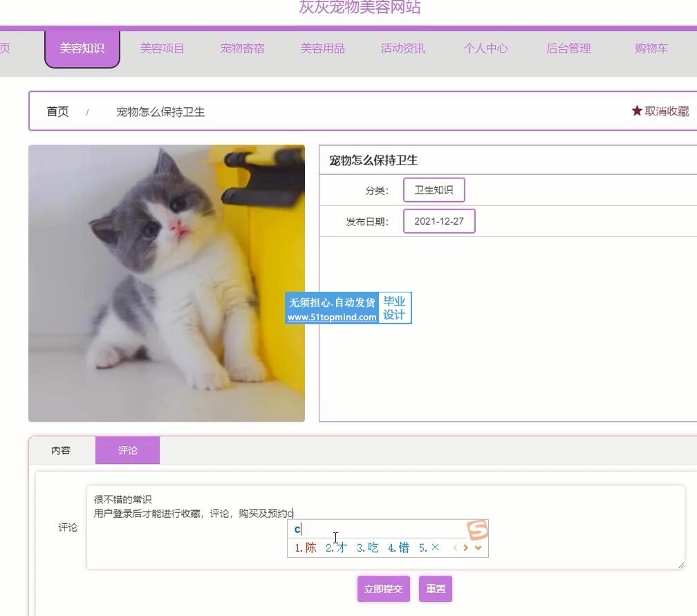Choose IME candidate 5 ×
Viewport: 697px width, 616px height.
coord(429,548)
